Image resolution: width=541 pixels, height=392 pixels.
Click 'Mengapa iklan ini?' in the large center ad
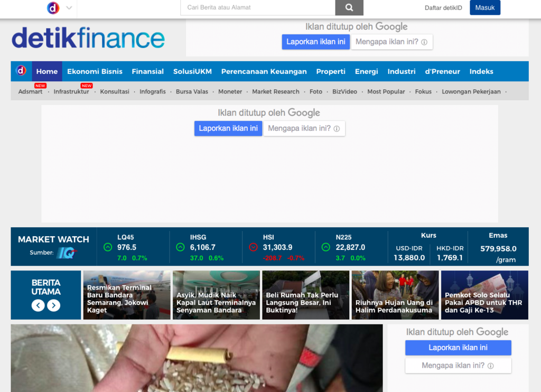coord(304,128)
